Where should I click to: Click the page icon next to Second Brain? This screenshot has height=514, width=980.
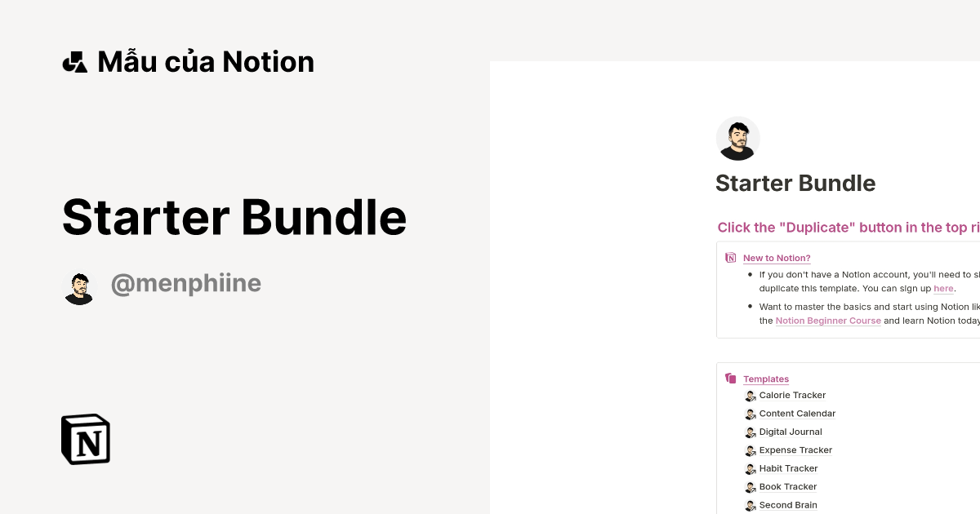751,505
